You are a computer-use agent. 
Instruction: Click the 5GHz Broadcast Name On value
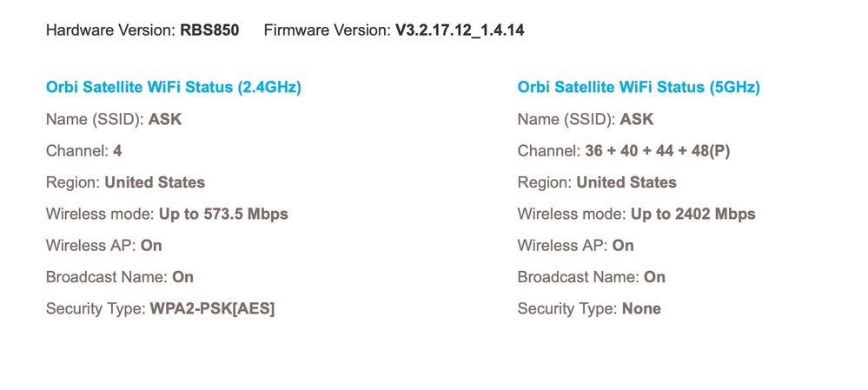(654, 277)
